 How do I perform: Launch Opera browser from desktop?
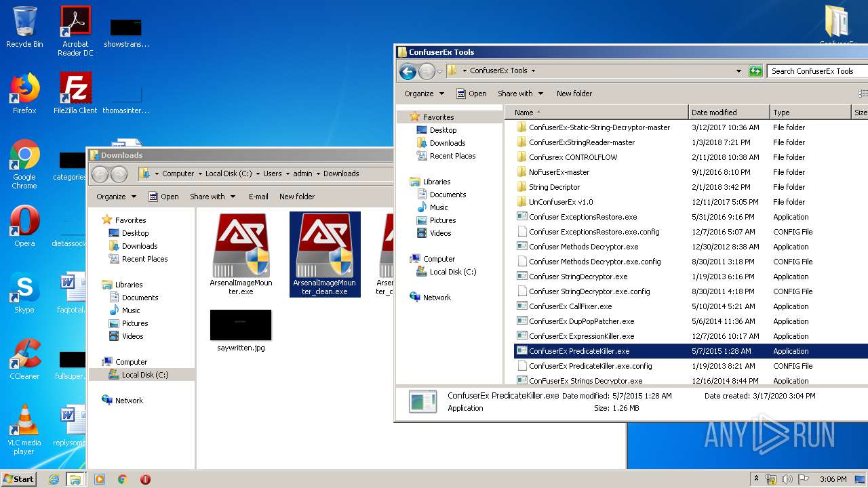(24, 226)
